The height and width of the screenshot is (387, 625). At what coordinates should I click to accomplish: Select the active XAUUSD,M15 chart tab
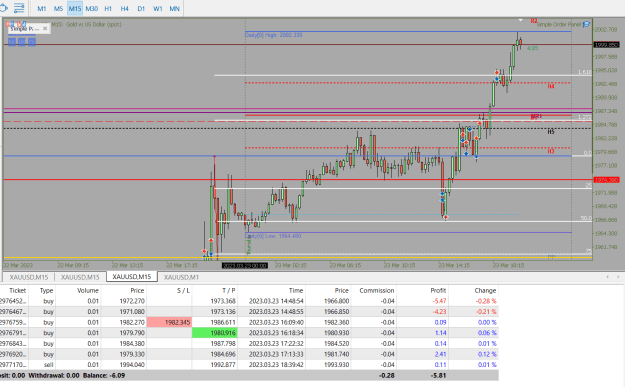pyautogui.click(x=132, y=277)
